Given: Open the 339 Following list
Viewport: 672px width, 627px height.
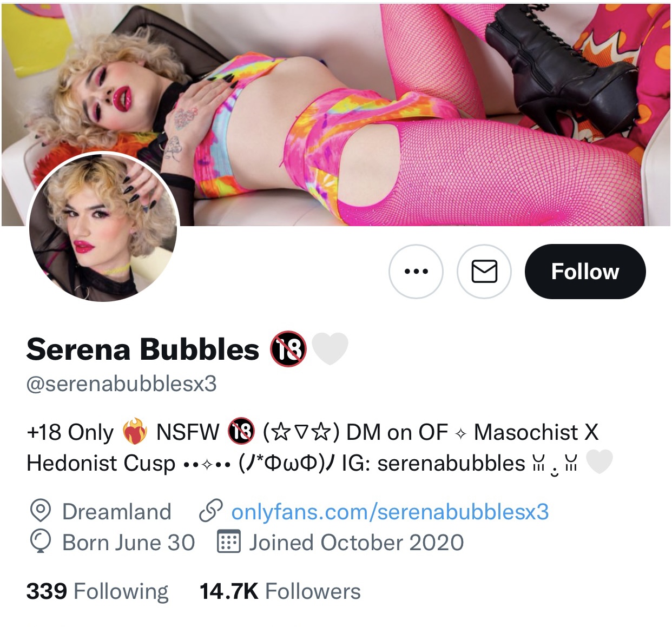Looking at the screenshot, I should coord(97,591).
